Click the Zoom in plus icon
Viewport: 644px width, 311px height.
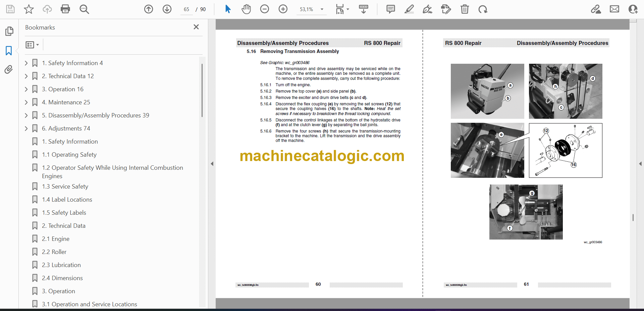pyautogui.click(x=283, y=9)
